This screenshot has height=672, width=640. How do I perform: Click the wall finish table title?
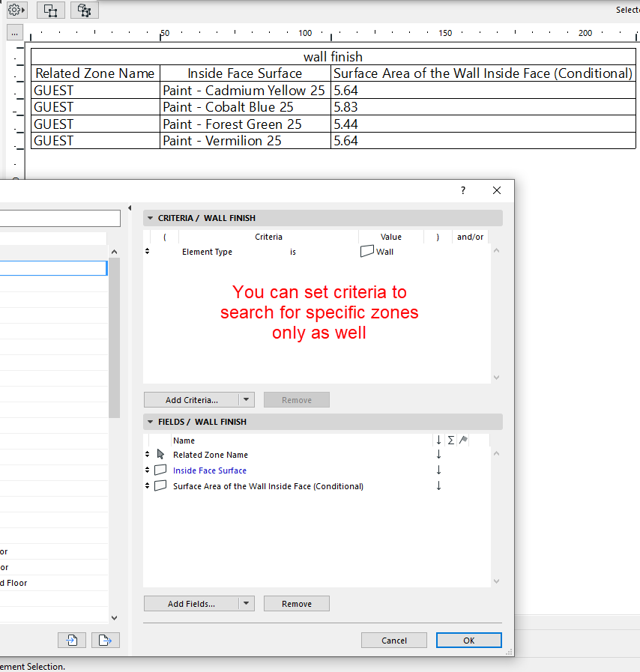[x=333, y=57]
